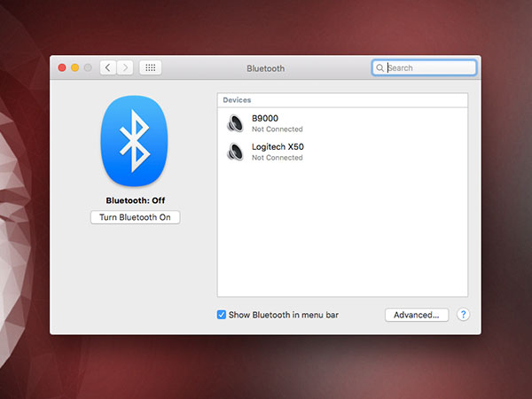Select the Logitech X50 device name
This screenshot has height=399, width=532.
point(278,147)
